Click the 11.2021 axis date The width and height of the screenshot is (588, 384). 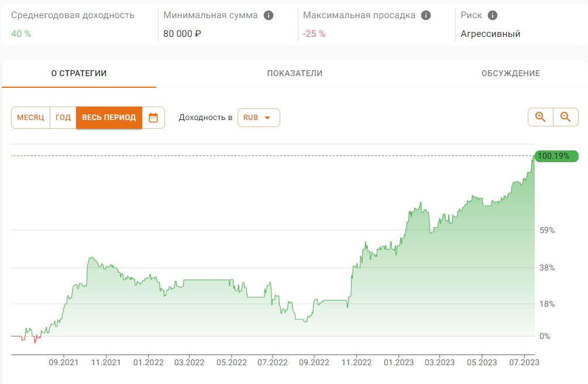[106, 362]
